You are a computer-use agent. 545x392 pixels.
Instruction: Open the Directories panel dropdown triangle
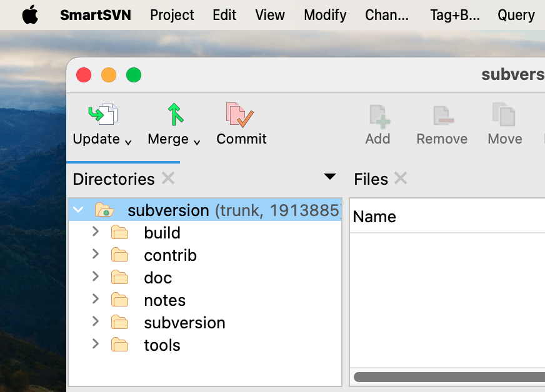pos(329,177)
